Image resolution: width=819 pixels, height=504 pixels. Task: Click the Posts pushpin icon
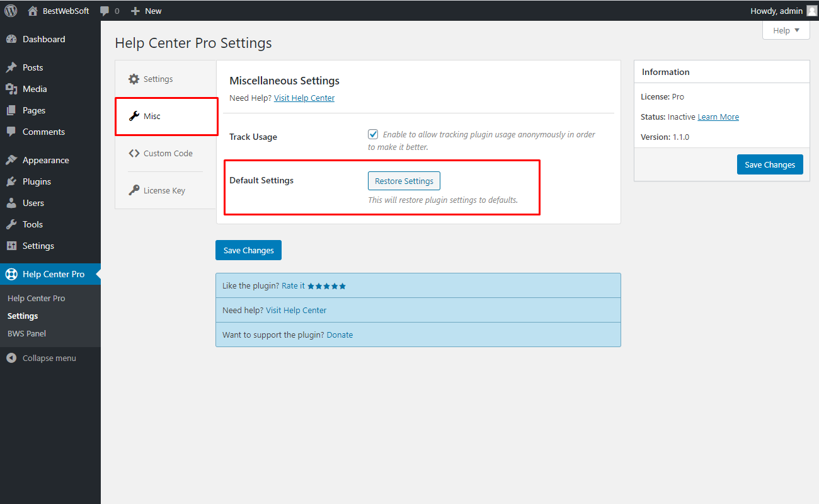(11, 67)
